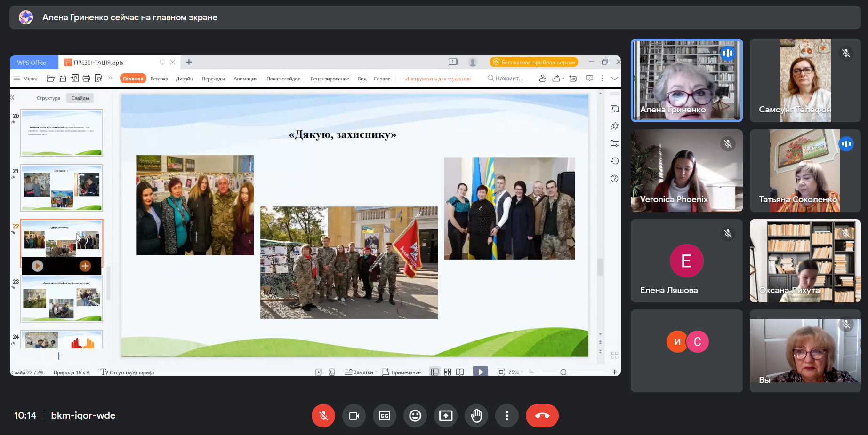868x435 pixels.
Task: Turn on closed captions
Action: tap(385, 416)
